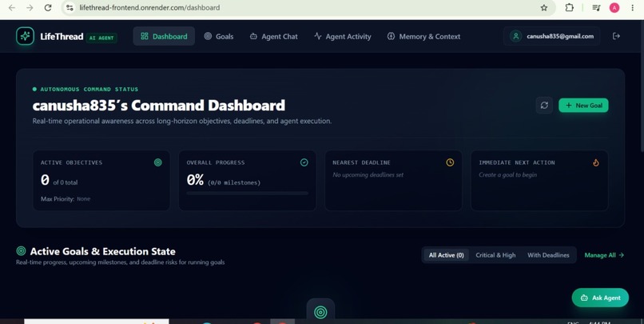This screenshot has height=324, width=644.
Task: Bookmark this page with the star icon
Action: point(544,7)
